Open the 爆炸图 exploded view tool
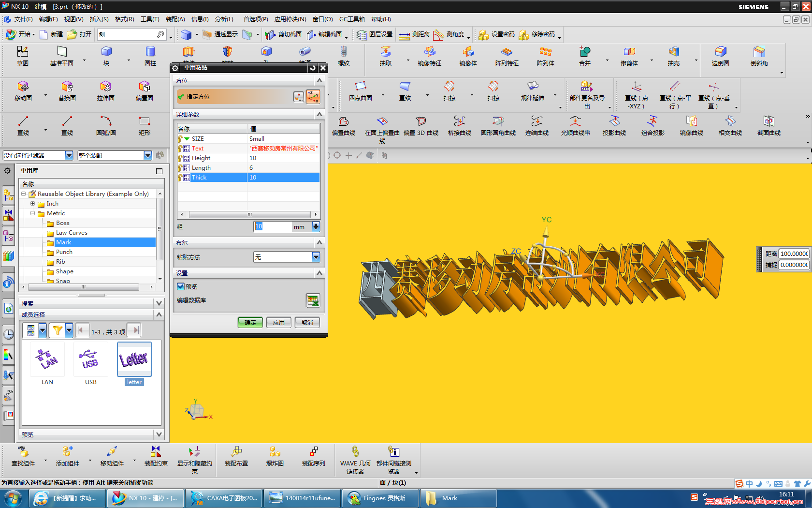 (x=275, y=457)
